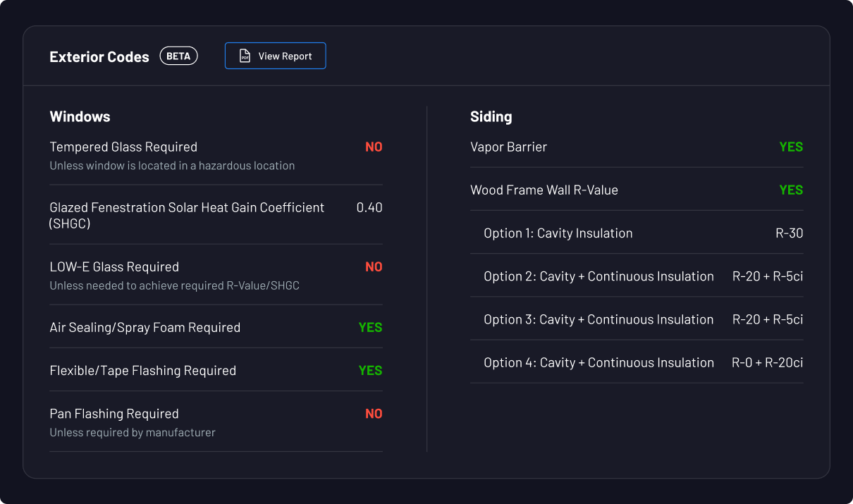Click the Windows section heading

point(80,117)
